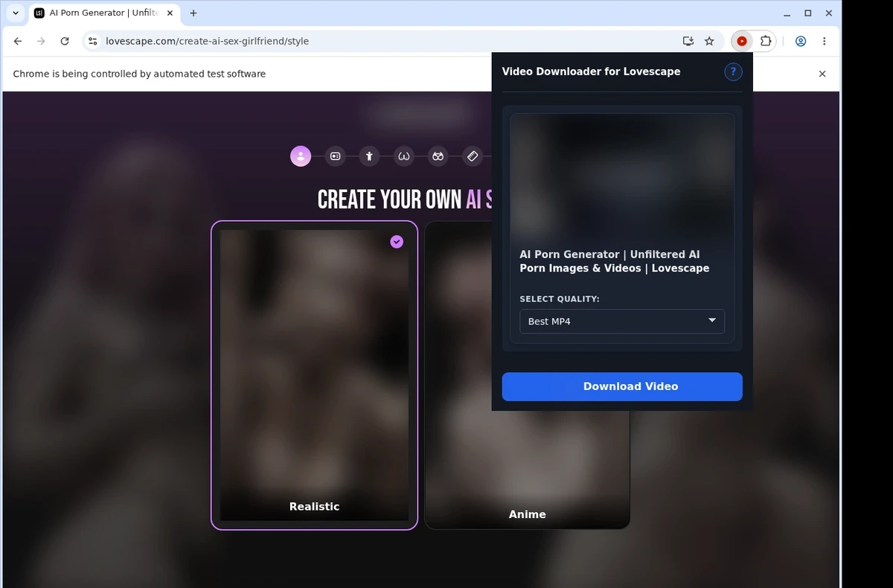
Task: Go back to previous page
Action: [x=18, y=41]
